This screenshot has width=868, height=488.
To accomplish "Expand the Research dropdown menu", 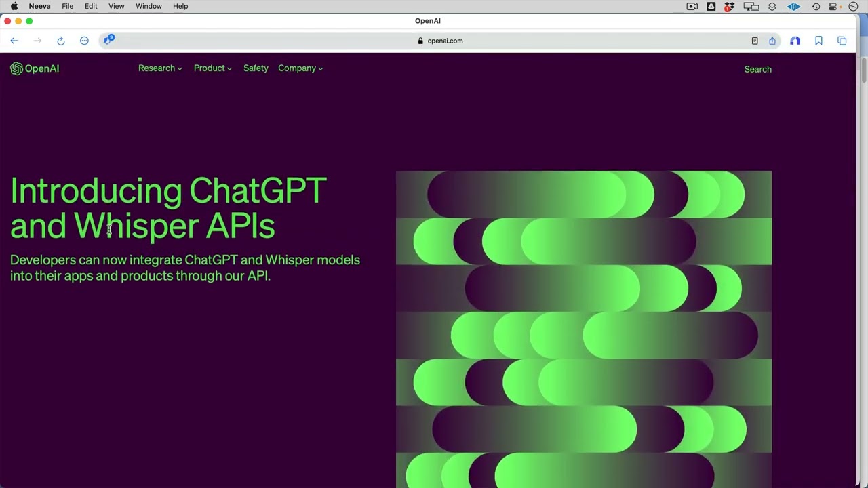I will [160, 68].
